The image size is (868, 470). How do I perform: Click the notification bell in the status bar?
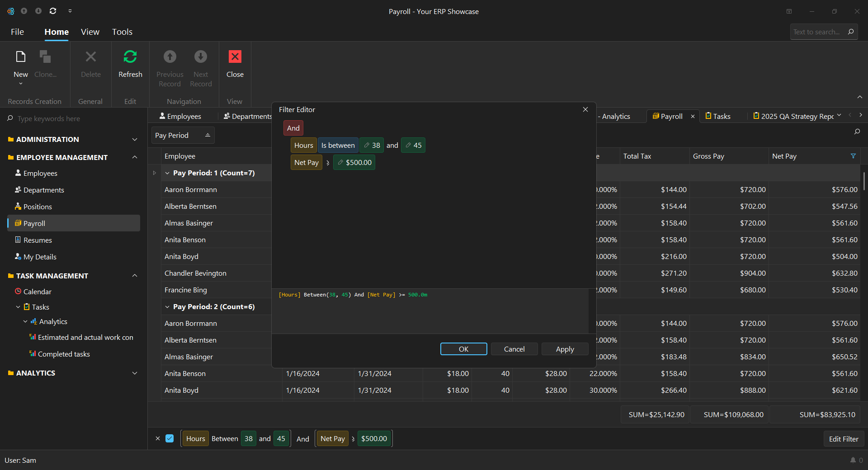853,460
